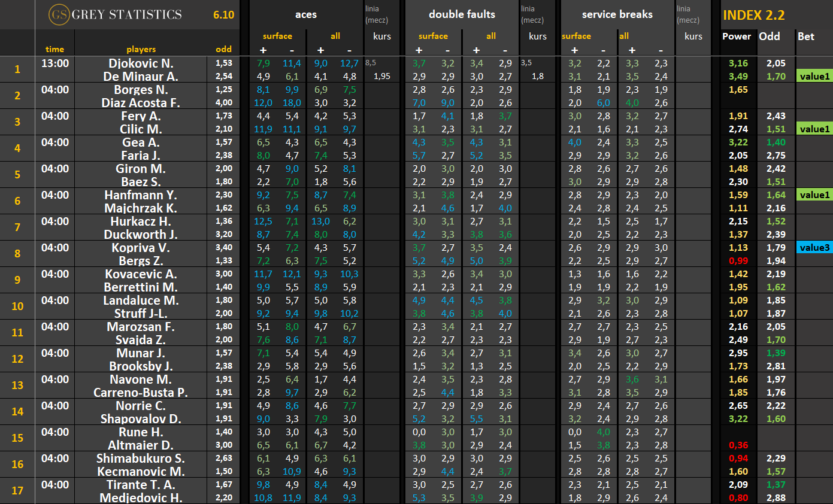Screen dimensions: 833x504
Task: Select player name 'Brooksby J.'
Action: click(141, 366)
